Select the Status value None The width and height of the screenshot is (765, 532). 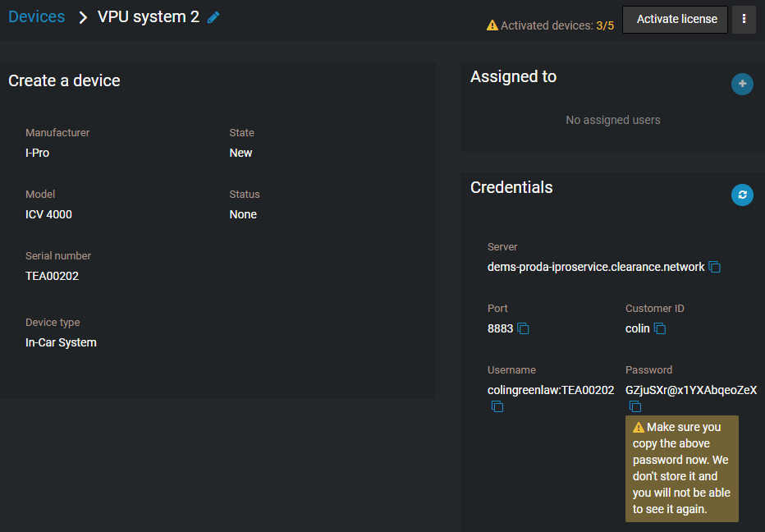point(243,214)
